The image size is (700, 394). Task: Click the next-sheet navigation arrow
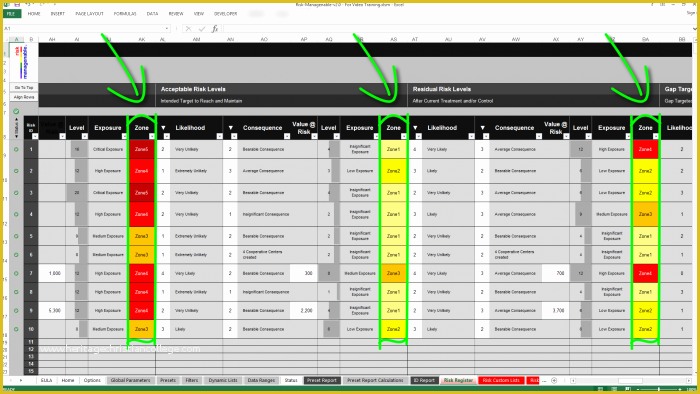(21, 380)
